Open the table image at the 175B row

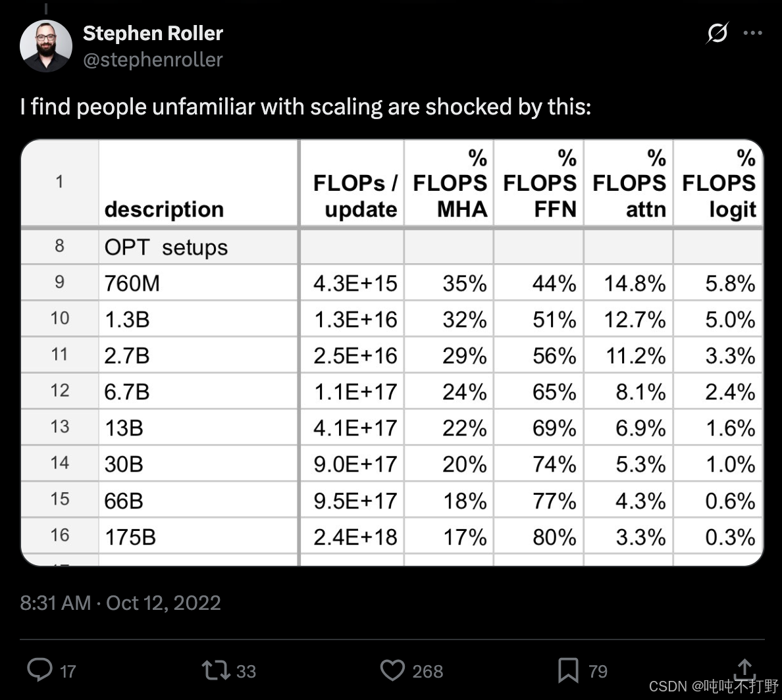392,536
